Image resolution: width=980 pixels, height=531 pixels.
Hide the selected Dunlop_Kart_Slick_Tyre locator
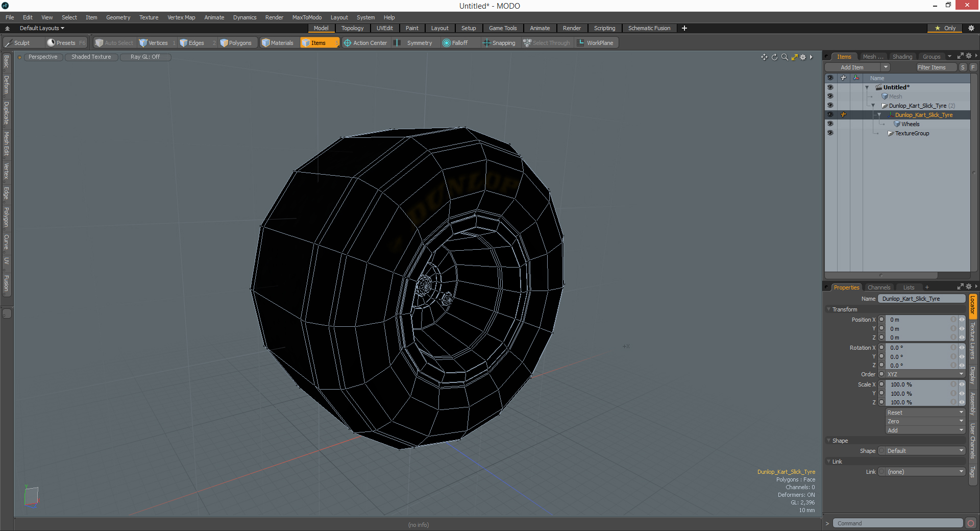point(830,115)
